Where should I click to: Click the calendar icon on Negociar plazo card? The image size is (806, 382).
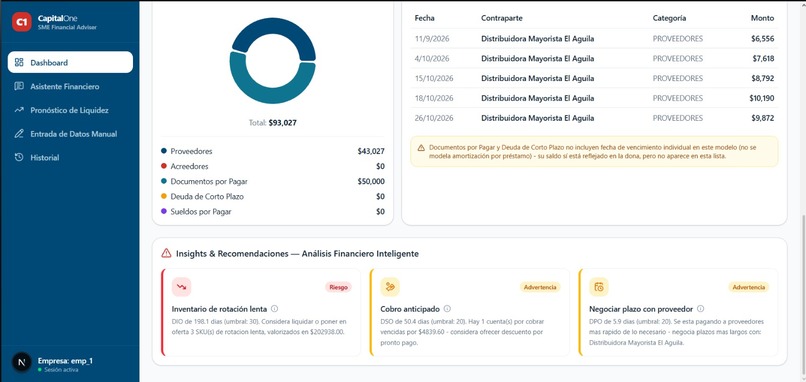point(599,287)
